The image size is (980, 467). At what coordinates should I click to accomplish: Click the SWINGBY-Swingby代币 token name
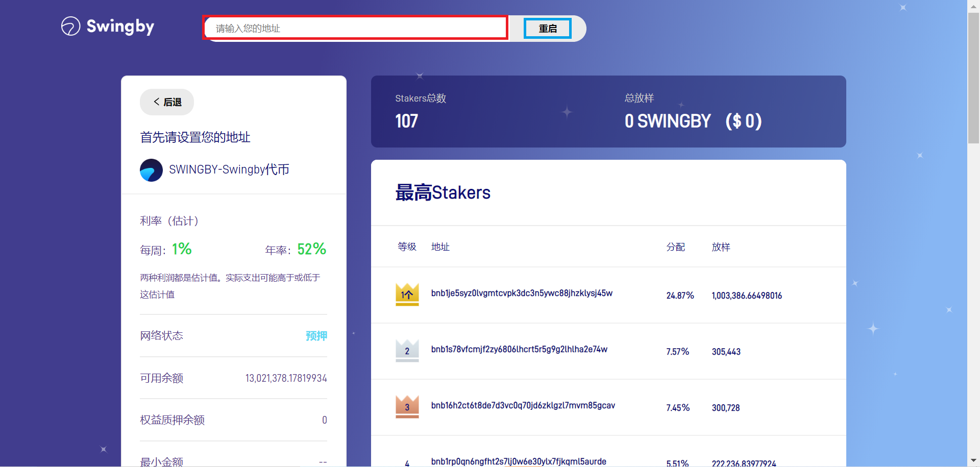click(229, 169)
